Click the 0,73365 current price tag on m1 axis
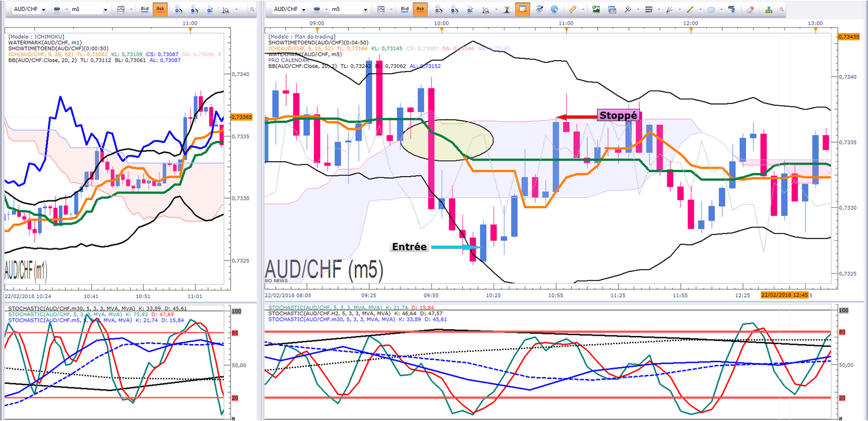The width and height of the screenshot is (868, 421). (x=242, y=117)
